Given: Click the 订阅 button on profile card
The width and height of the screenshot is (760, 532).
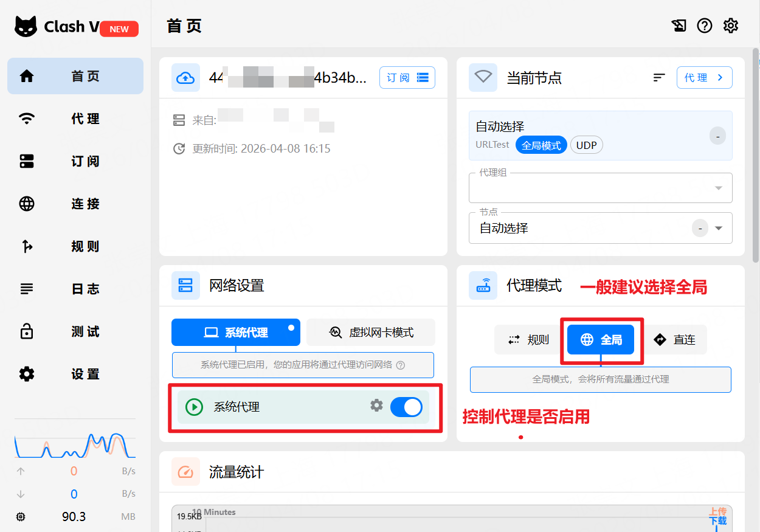Looking at the screenshot, I should (407, 78).
